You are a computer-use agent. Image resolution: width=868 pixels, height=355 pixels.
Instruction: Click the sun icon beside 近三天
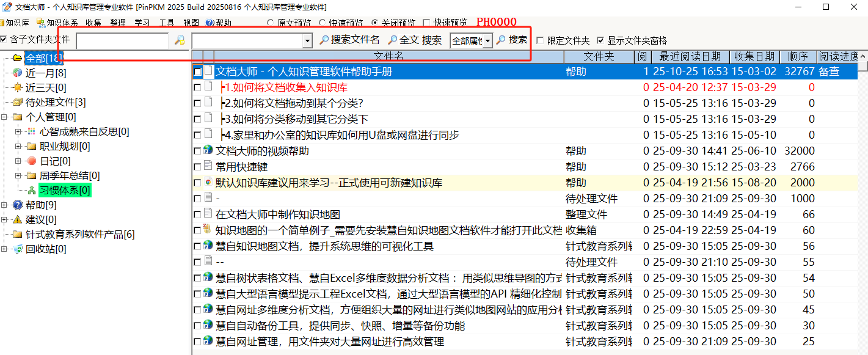coord(18,88)
